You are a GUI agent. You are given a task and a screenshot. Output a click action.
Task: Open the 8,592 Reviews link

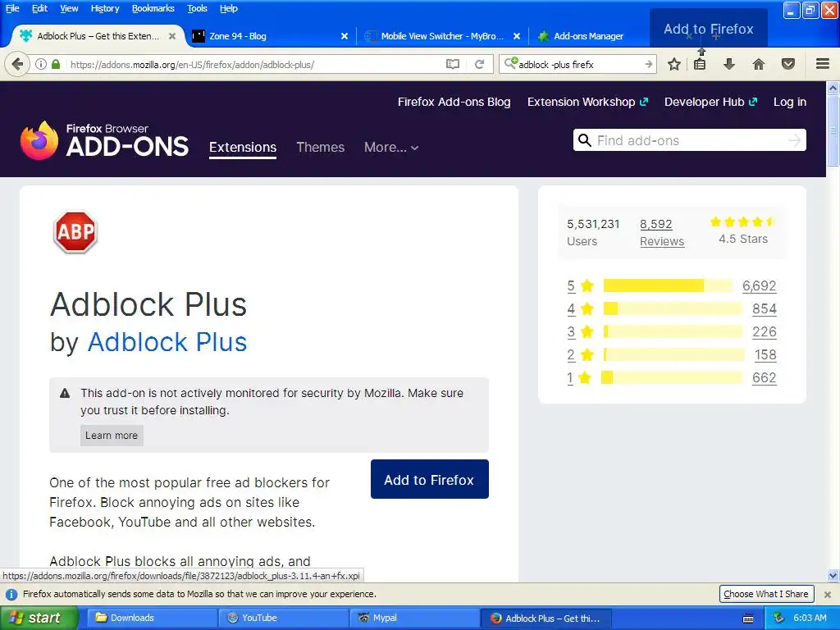(662, 232)
